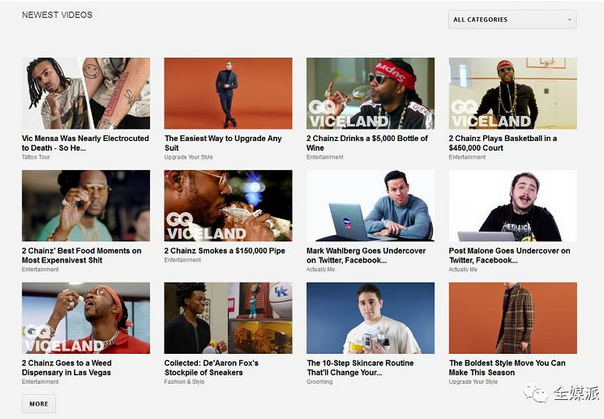
Task: Open De'Aaron Fox sneakers video thumbnail
Action: click(x=228, y=318)
